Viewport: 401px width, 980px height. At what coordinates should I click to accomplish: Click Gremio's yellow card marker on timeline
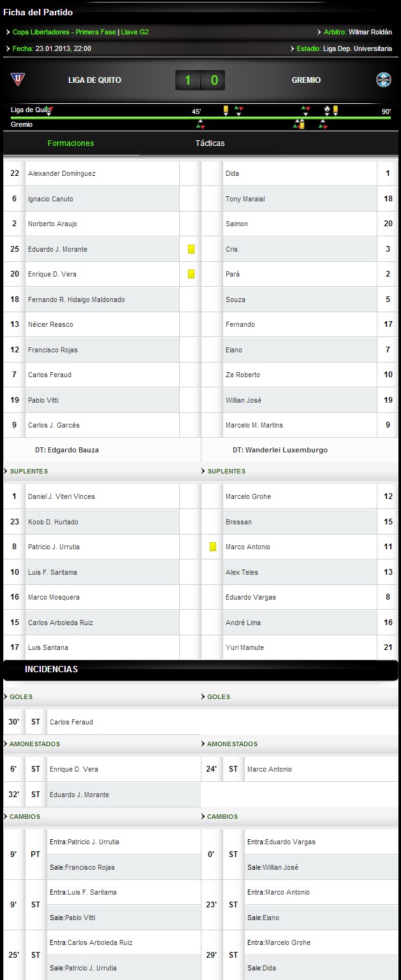pyautogui.click(x=302, y=126)
